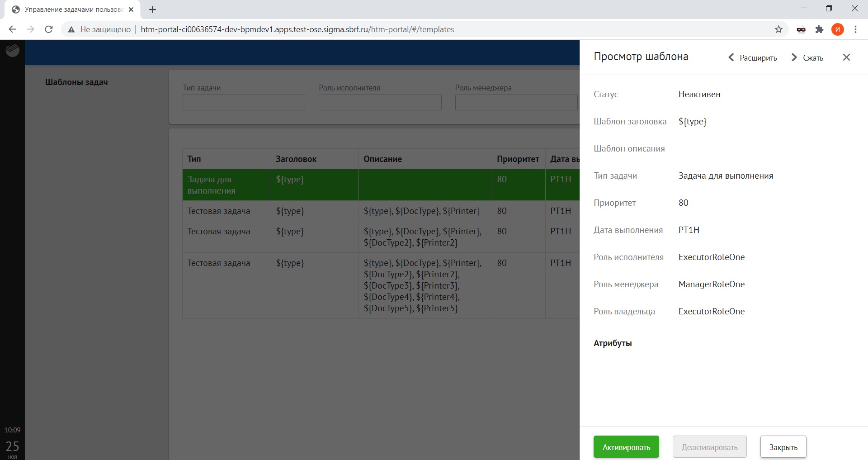This screenshot has width=868, height=460.
Task: Open the Chrome three-dot menu
Action: coord(855,29)
